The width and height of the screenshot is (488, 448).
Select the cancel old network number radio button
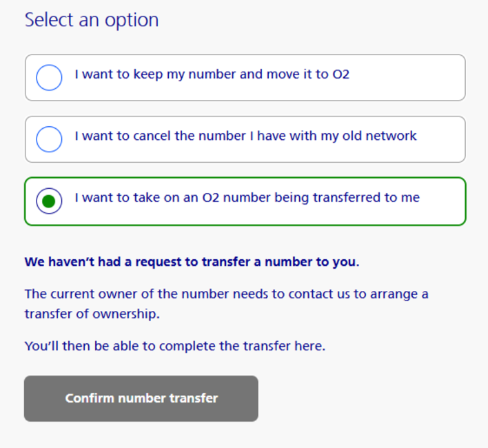pyautogui.click(x=49, y=139)
